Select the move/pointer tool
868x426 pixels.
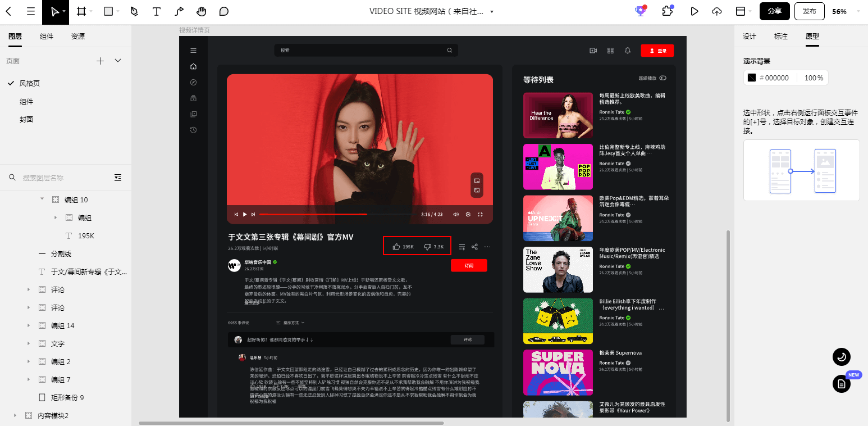tap(54, 11)
